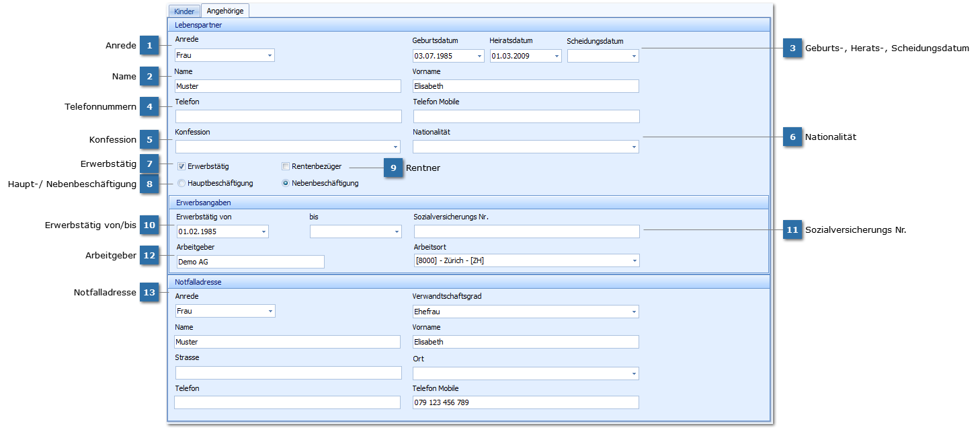Click callout badge 3 for Geburtsdatum
The image size is (980, 430).
pos(792,48)
